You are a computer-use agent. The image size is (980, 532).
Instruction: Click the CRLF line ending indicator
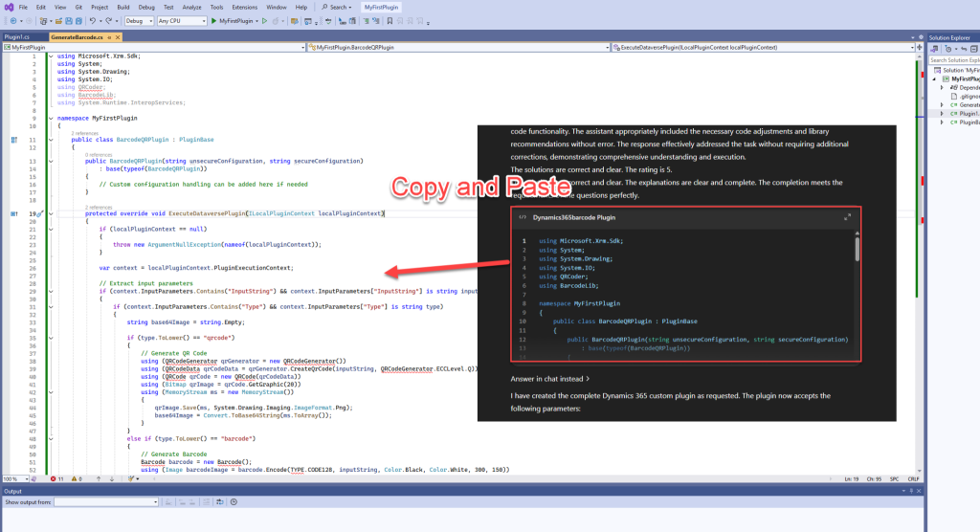tap(913, 478)
